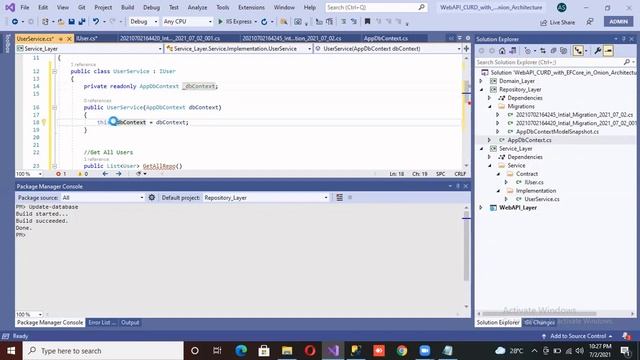Switch to the Git Changes tab

(x=539, y=323)
